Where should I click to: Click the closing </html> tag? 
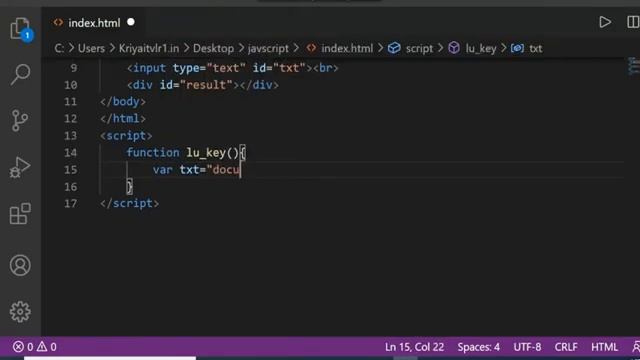click(123, 118)
